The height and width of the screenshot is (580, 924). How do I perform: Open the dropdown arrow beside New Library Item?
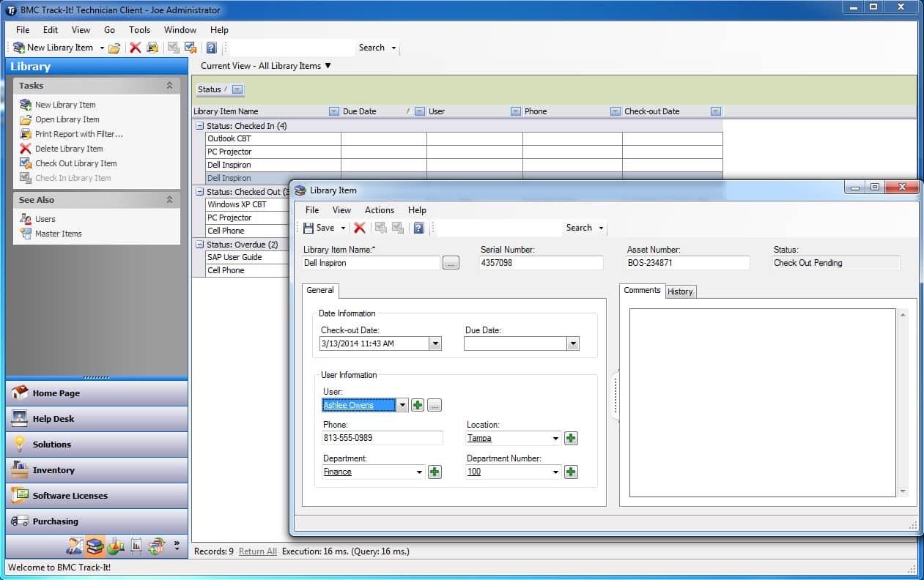102,48
